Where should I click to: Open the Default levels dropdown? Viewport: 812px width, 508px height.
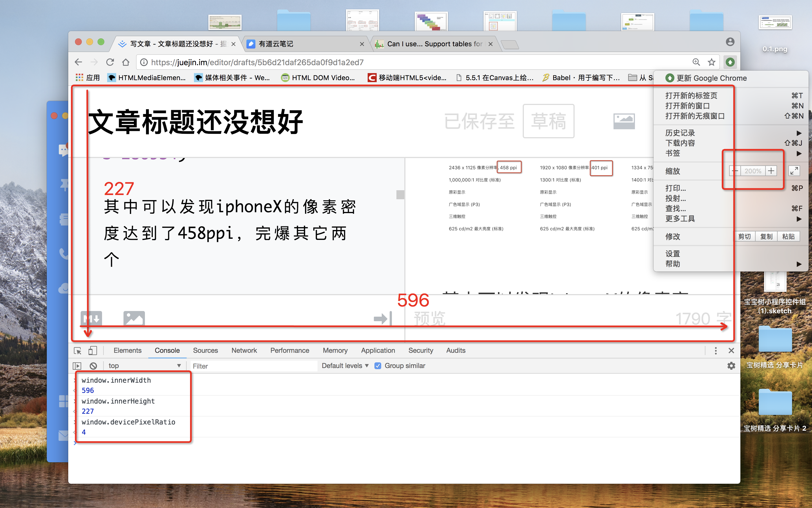345,365
